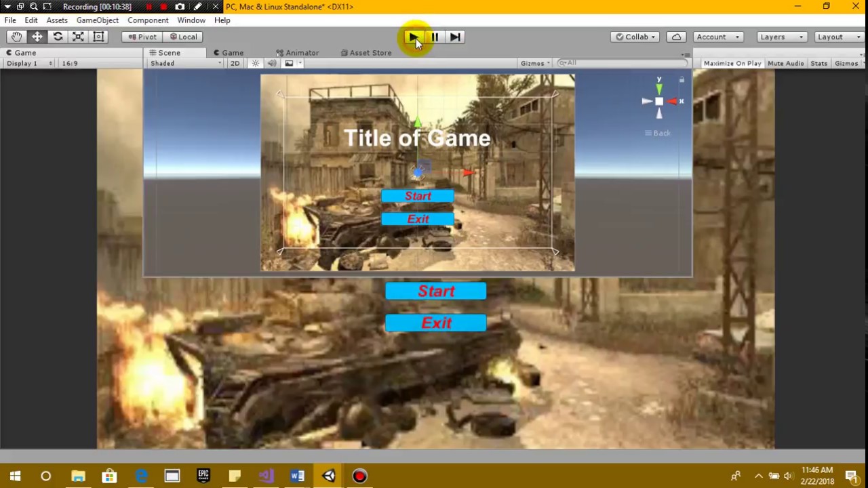The image size is (868, 488).
Task: Click the recorder zoom magnifier icon
Action: click(x=33, y=7)
